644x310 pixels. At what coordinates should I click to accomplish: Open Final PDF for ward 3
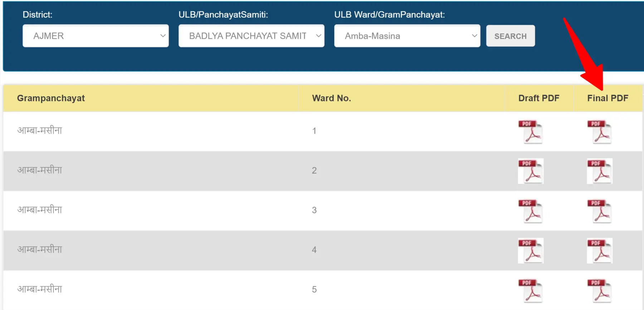click(600, 211)
